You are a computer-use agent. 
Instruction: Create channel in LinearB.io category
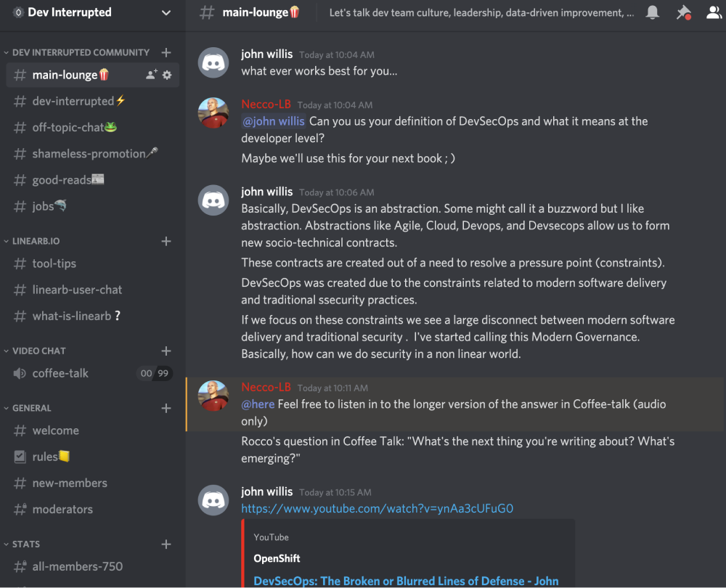pyautogui.click(x=166, y=241)
